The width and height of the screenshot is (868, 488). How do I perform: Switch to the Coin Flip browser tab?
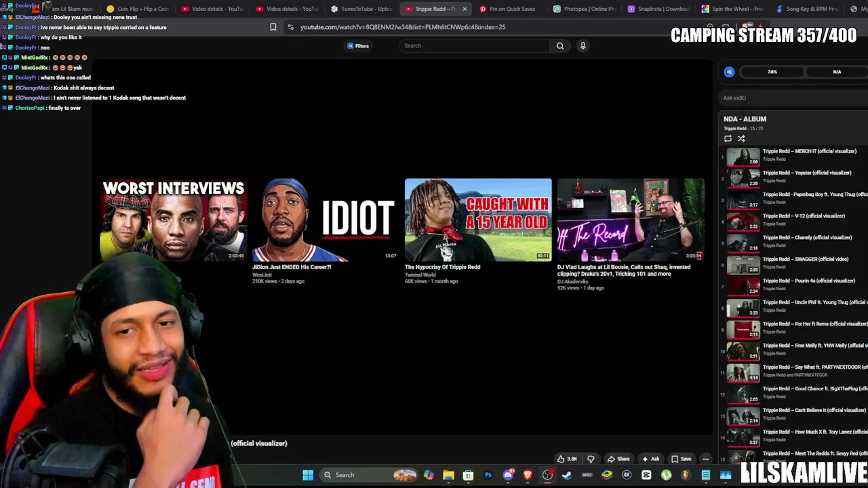click(138, 9)
